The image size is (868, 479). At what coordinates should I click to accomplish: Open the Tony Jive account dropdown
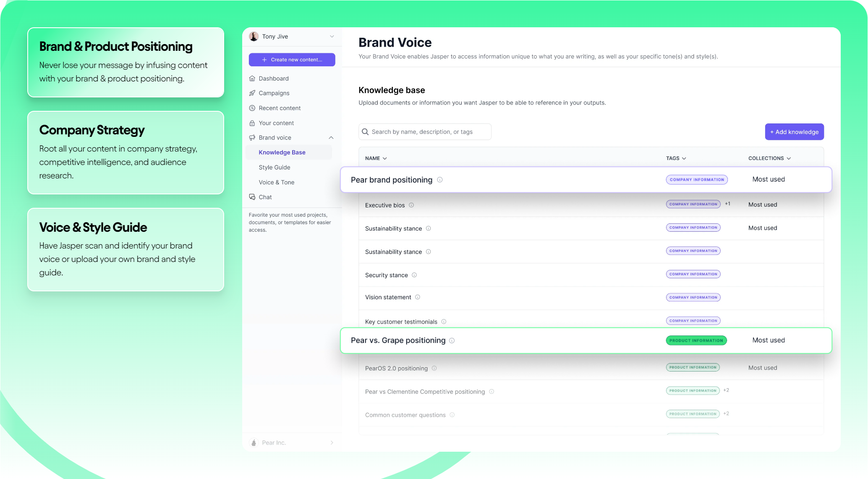332,37
